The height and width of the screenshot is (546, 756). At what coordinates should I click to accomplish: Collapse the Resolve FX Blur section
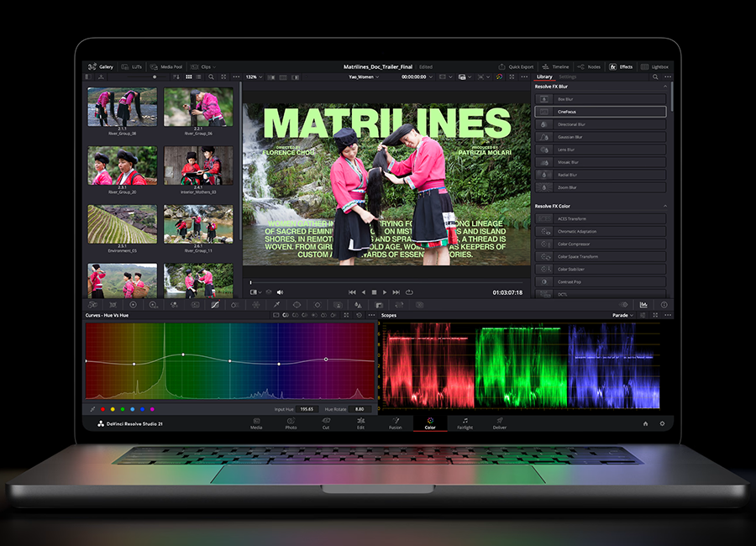click(x=665, y=87)
